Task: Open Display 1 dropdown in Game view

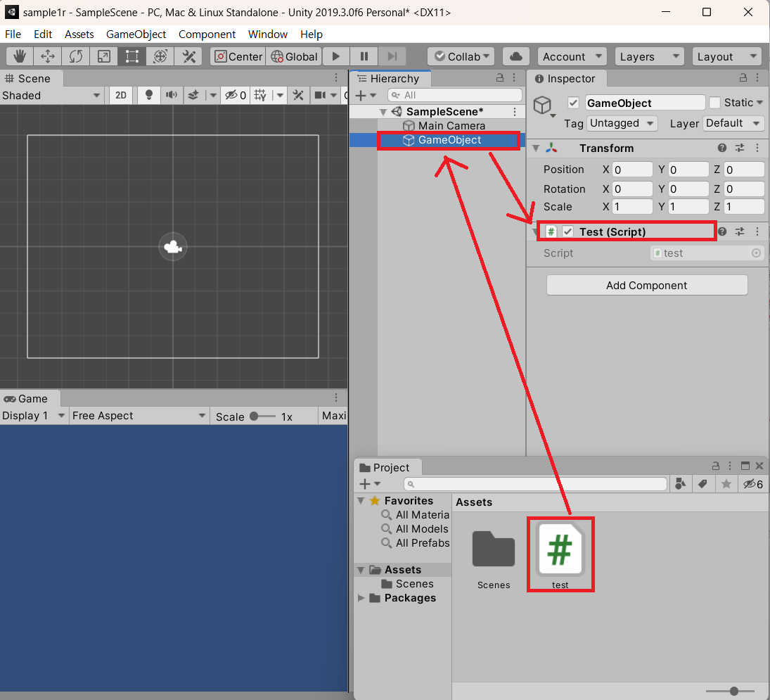Action: coord(33,416)
